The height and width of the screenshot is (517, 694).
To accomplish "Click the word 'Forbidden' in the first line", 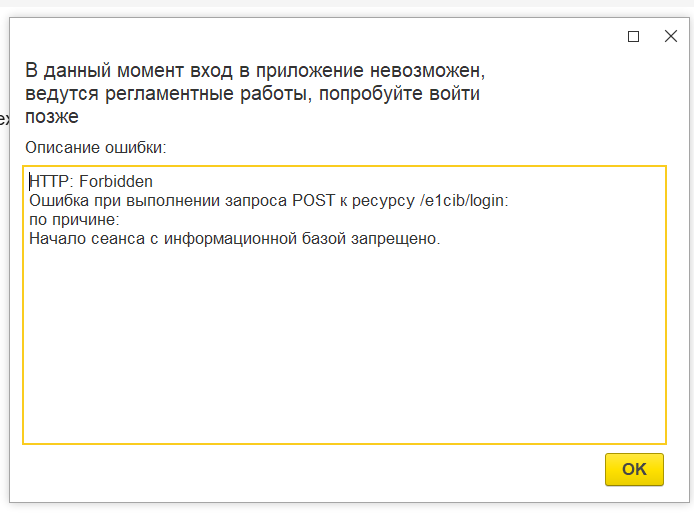I will [x=116, y=182].
